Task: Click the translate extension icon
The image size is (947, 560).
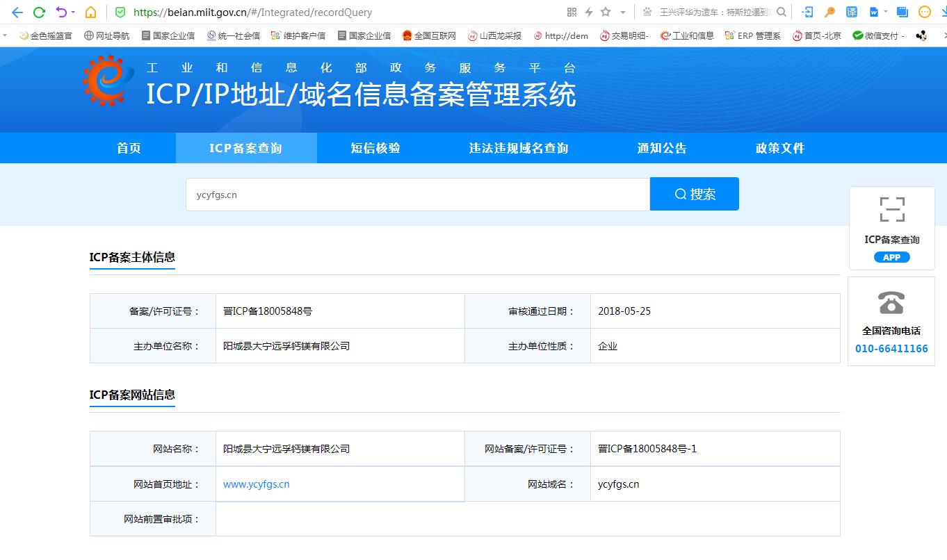Action: (851, 12)
